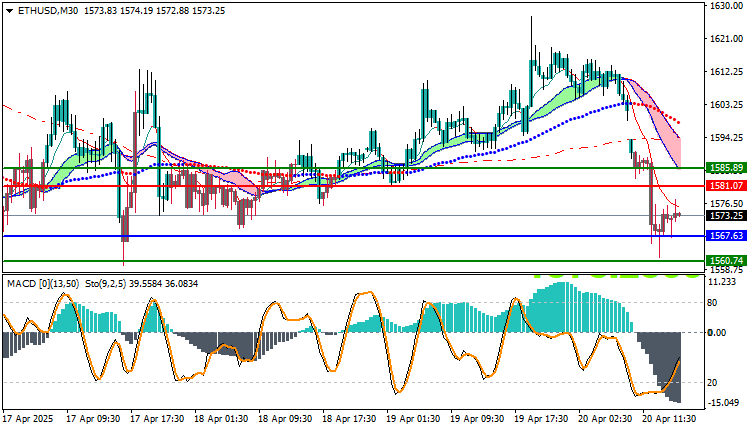Click the 20 Apr 02:30 time label
The image size is (750, 430).
[x=605, y=419]
